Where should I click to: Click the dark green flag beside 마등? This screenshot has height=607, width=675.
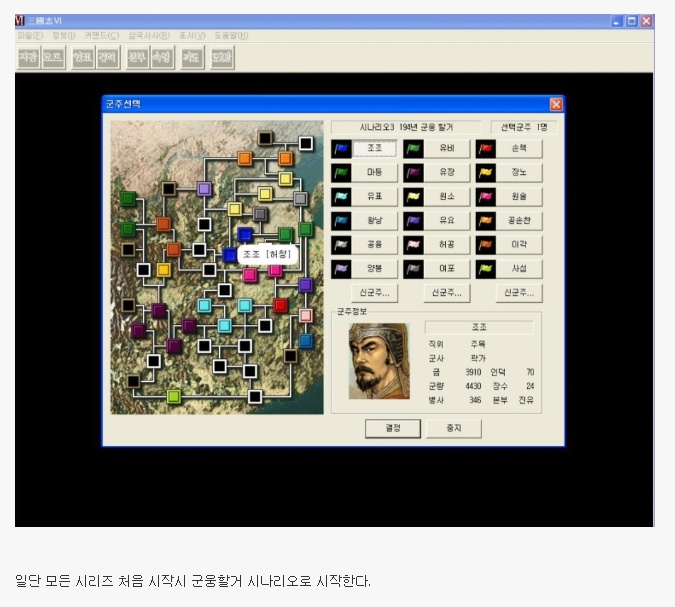click(341, 173)
